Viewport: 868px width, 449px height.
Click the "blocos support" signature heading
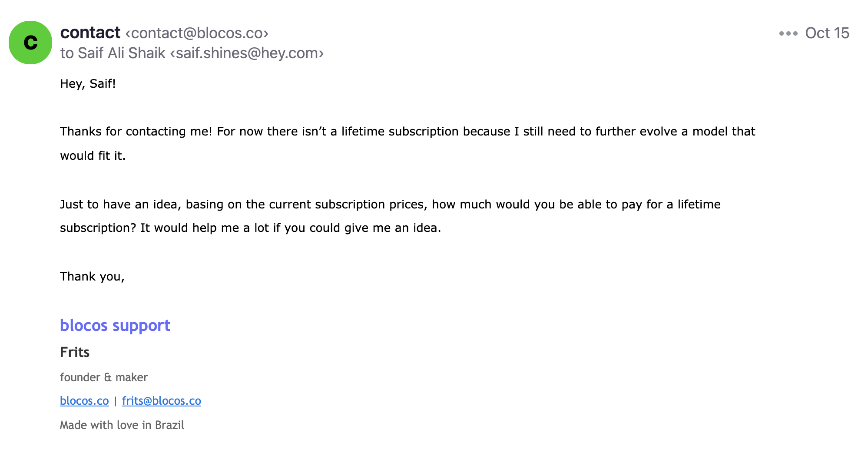(x=115, y=326)
